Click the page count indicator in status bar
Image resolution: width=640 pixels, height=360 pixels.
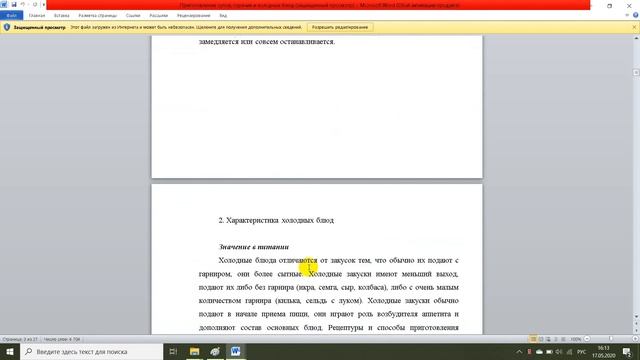tap(20, 339)
